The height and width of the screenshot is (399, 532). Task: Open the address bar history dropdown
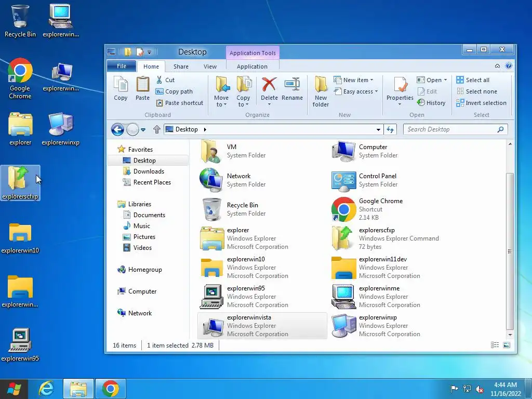(378, 129)
